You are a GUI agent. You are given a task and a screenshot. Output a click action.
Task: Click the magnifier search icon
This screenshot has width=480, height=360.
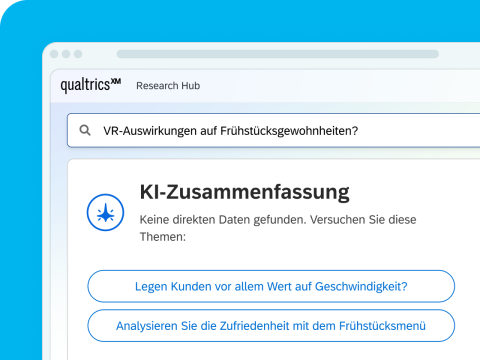coord(85,130)
